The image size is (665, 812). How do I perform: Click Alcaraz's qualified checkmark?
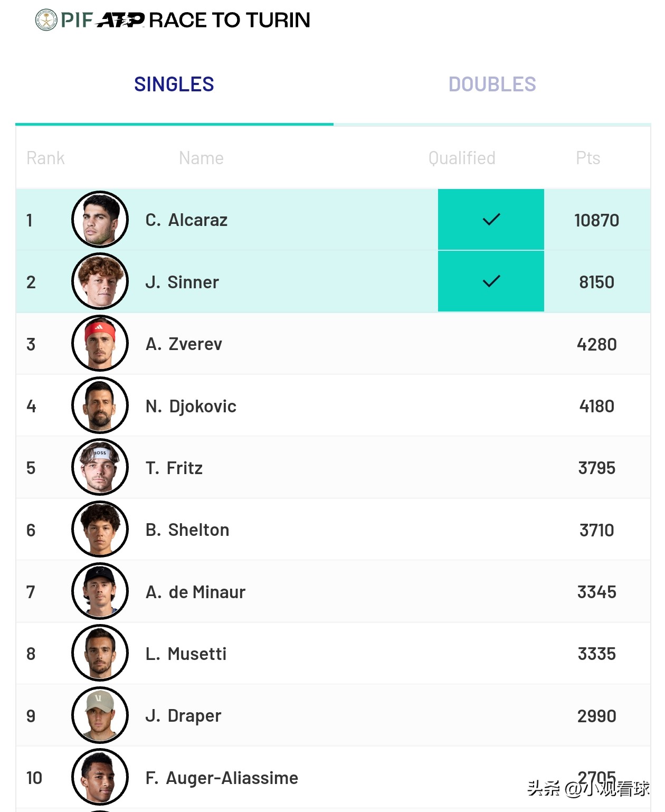(491, 220)
